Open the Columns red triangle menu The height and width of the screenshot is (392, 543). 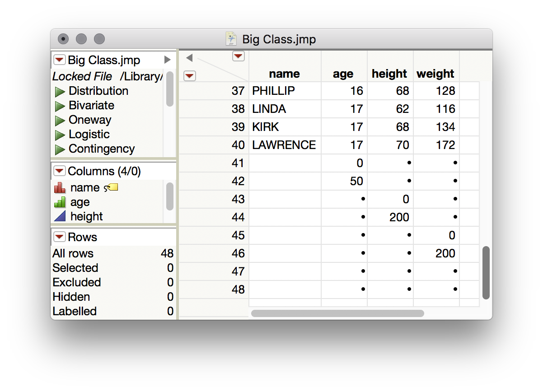[59, 171]
